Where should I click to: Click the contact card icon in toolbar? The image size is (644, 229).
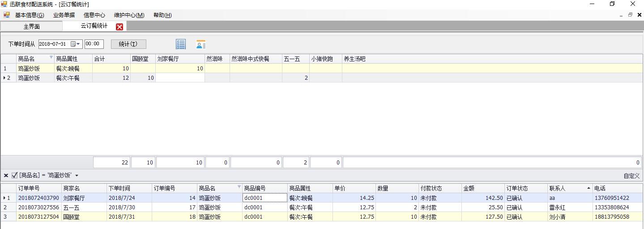(201, 44)
